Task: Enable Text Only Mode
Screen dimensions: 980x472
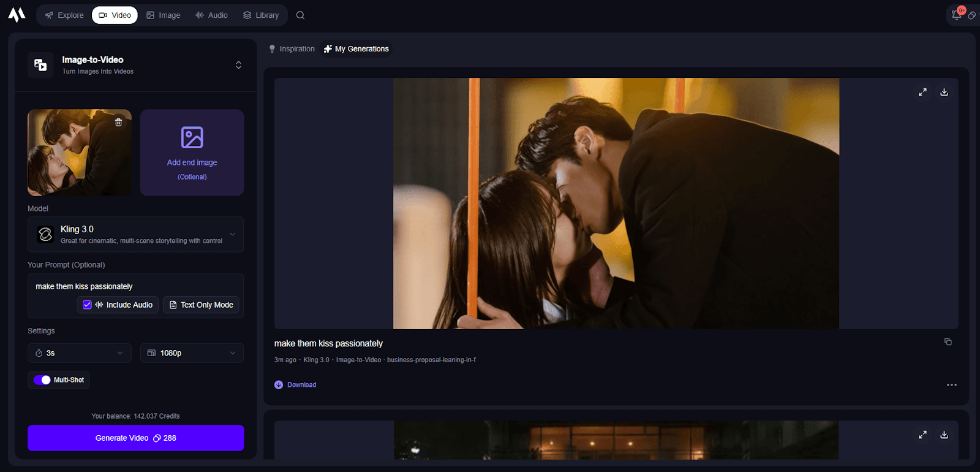Action: coord(201,305)
